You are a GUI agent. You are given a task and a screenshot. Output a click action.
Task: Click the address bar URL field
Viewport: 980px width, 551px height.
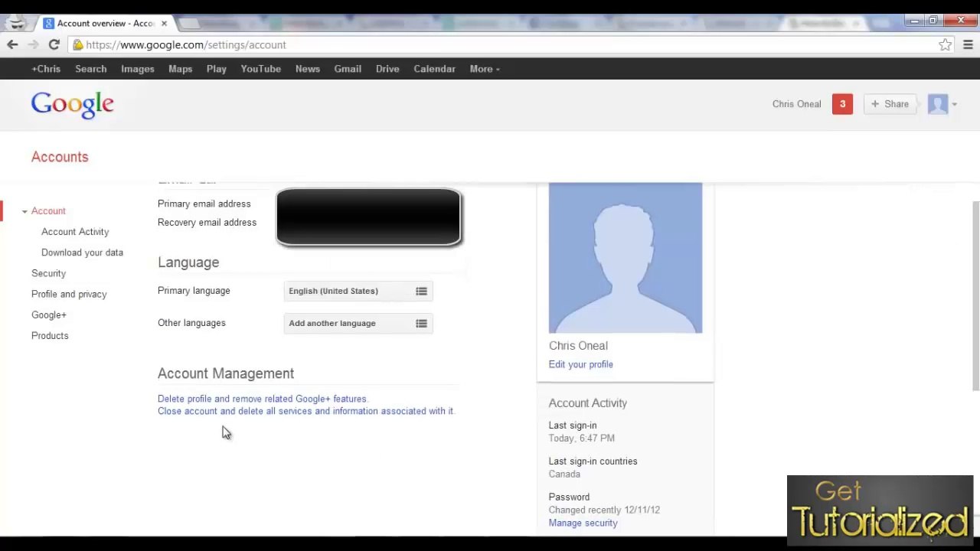[x=505, y=45]
